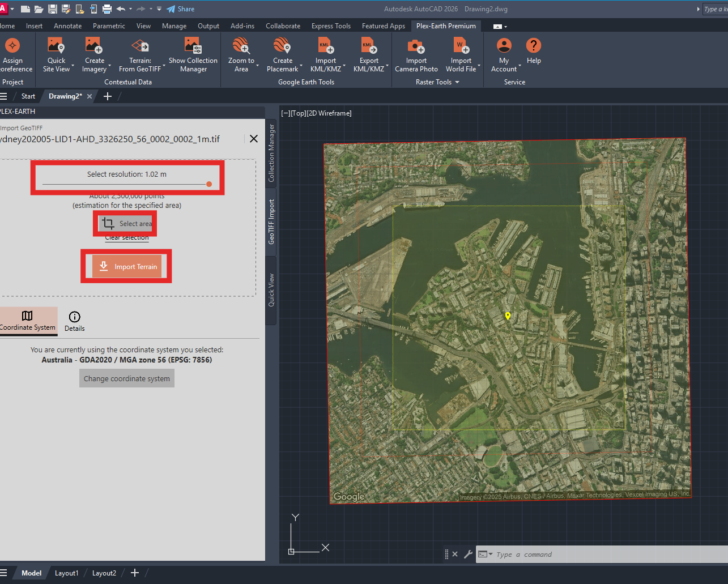The width and height of the screenshot is (728, 584).
Task: Close the command line with X icon
Action: (455, 555)
